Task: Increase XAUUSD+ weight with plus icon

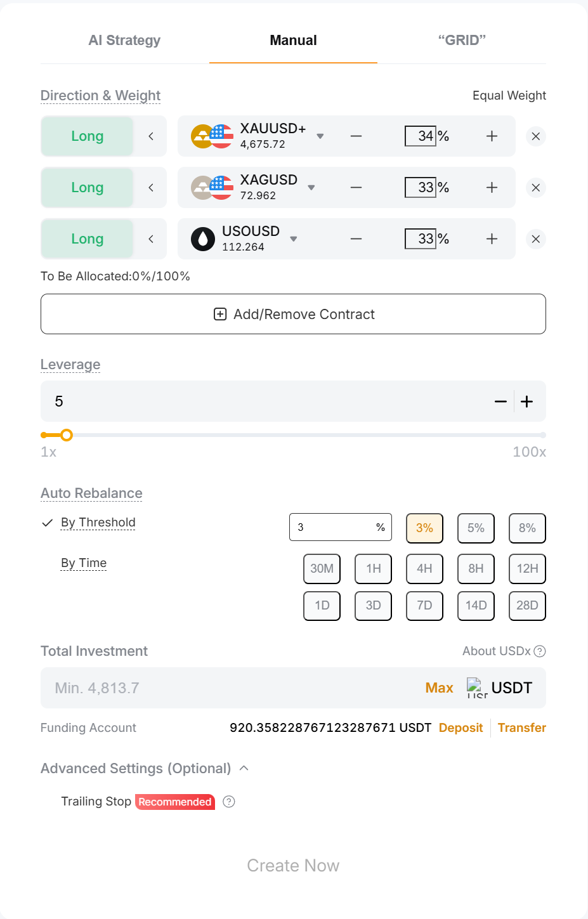Action: pos(492,136)
